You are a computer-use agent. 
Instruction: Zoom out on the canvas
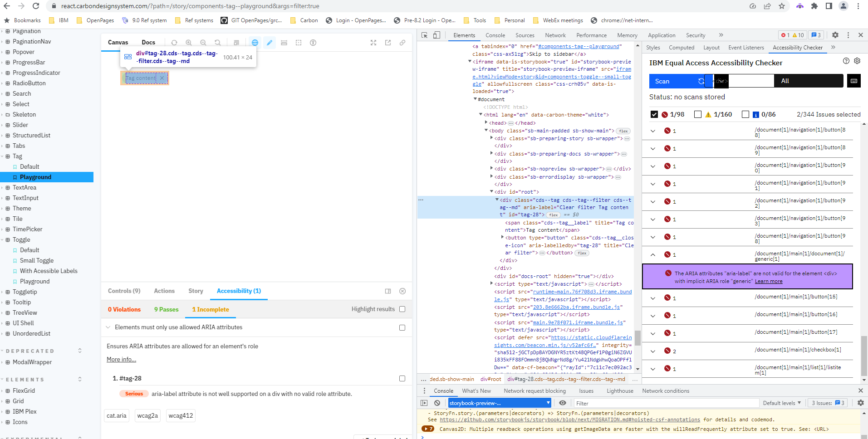tap(203, 43)
